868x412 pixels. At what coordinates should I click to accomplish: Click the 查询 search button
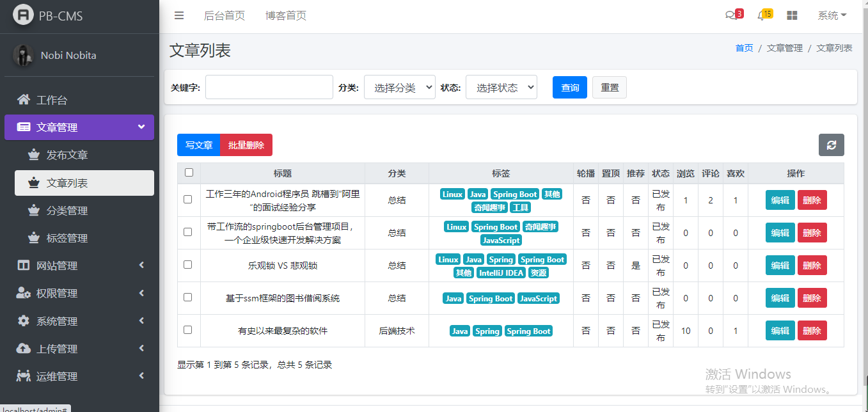point(570,88)
